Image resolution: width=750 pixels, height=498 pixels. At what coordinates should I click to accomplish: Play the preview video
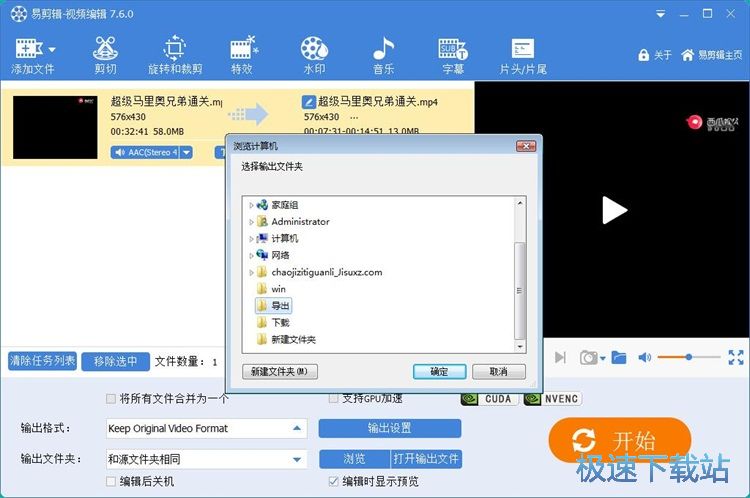coord(614,210)
